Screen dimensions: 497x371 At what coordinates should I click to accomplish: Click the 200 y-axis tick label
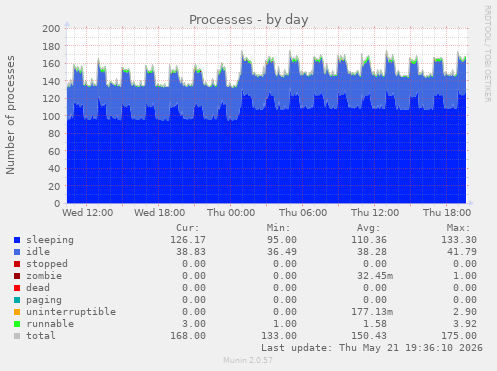[x=51, y=29]
